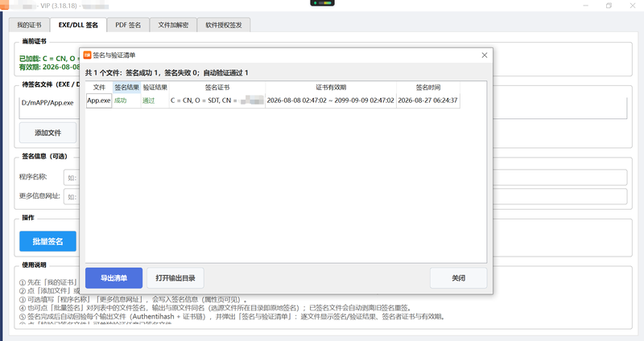Minimize the main application window
The height and width of the screenshot is (341, 644).
pos(586,6)
